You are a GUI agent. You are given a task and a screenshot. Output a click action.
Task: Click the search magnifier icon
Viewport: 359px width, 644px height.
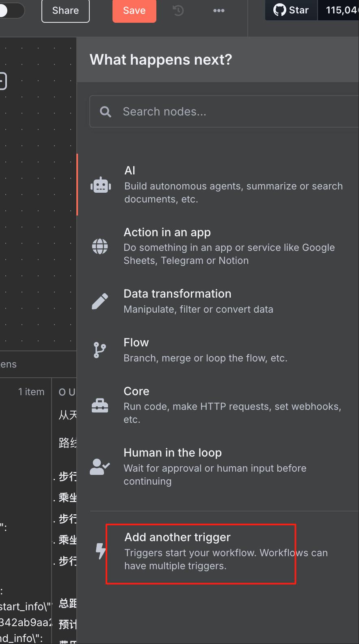click(106, 112)
